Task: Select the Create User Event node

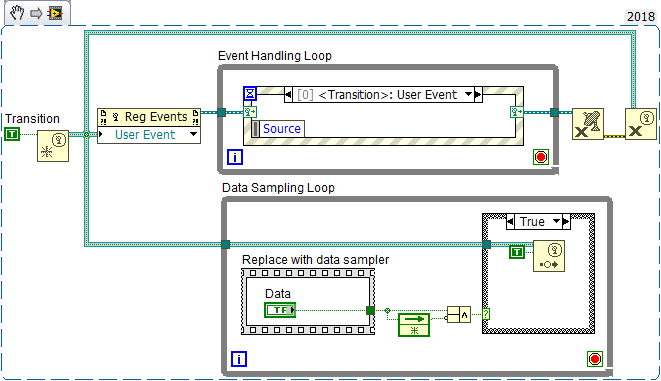Action: pyautogui.click(x=53, y=146)
